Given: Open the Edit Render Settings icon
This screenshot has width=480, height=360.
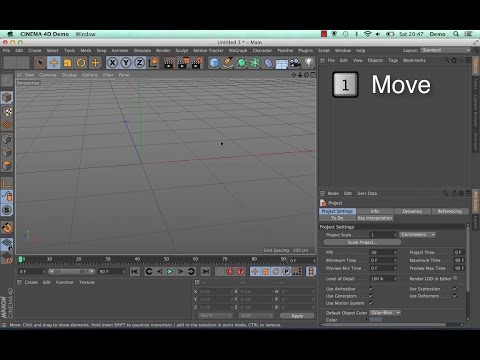Looking at the screenshot, I should point(197,63).
